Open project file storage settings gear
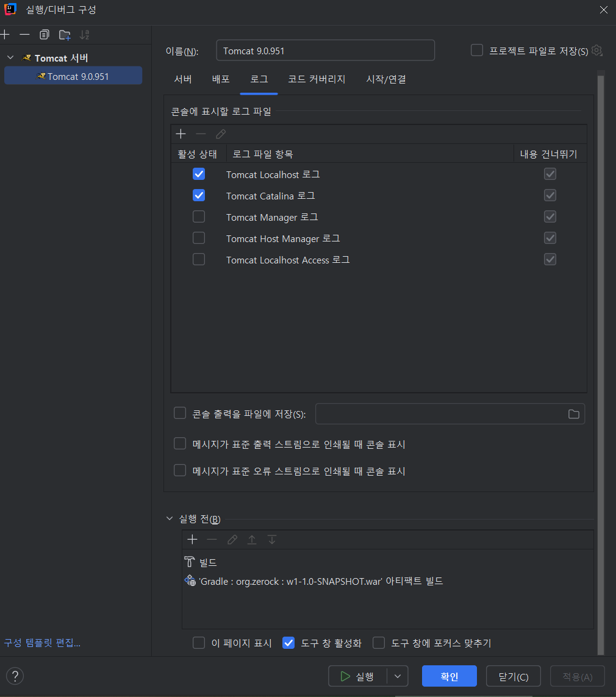The height and width of the screenshot is (697, 616). click(597, 51)
